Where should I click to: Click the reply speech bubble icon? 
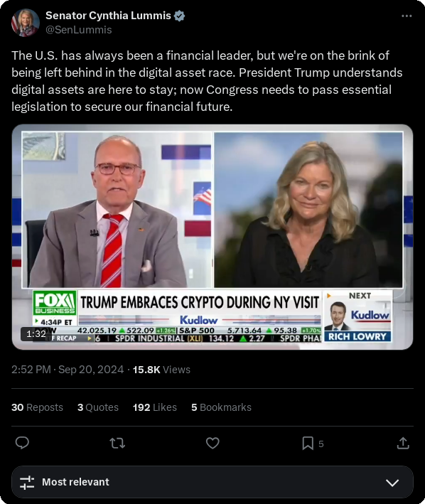pyautogui.click(x=22, y=444)
